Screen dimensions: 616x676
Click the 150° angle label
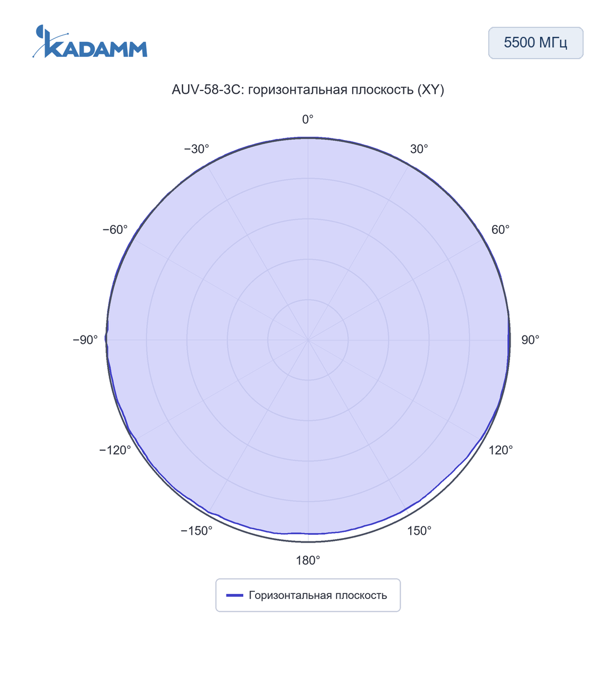420,531
